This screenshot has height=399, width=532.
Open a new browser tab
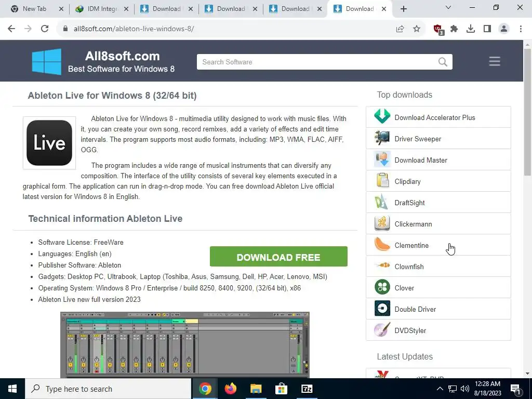403,9
